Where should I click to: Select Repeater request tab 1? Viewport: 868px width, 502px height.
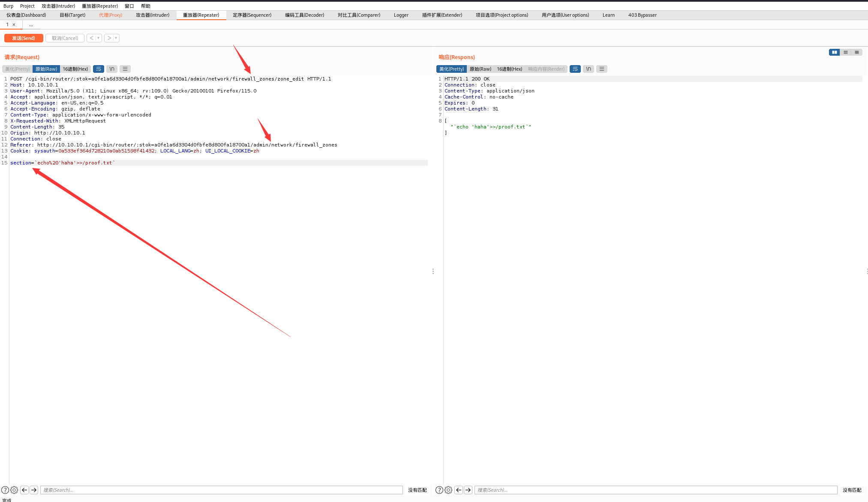pos(7,24)
